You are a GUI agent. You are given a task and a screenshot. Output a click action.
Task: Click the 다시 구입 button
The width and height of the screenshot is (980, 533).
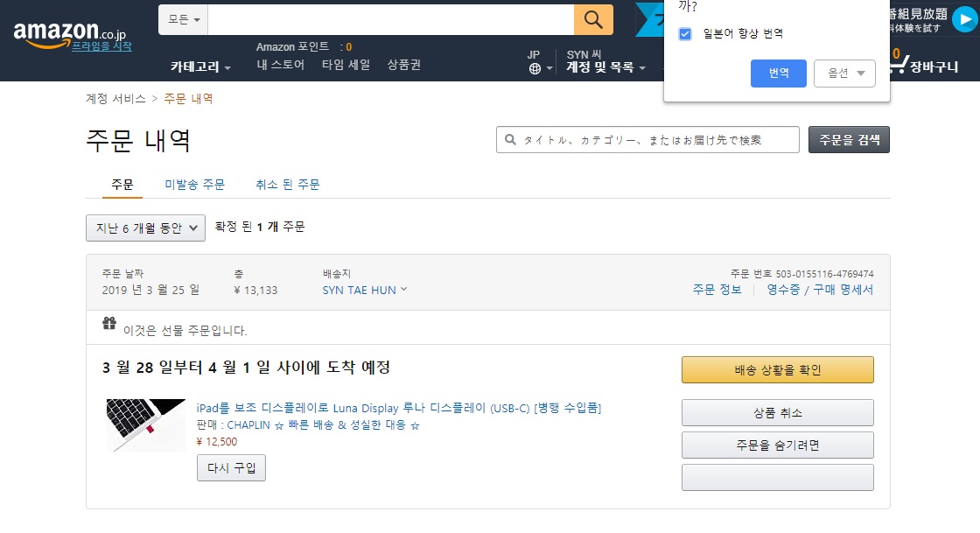(x=231, y=468)
